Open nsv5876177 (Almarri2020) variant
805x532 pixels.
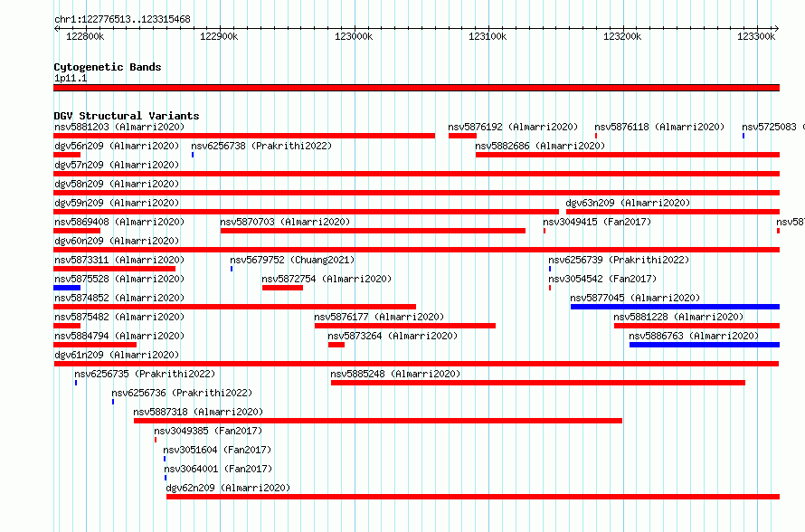(x=379, y=317)
